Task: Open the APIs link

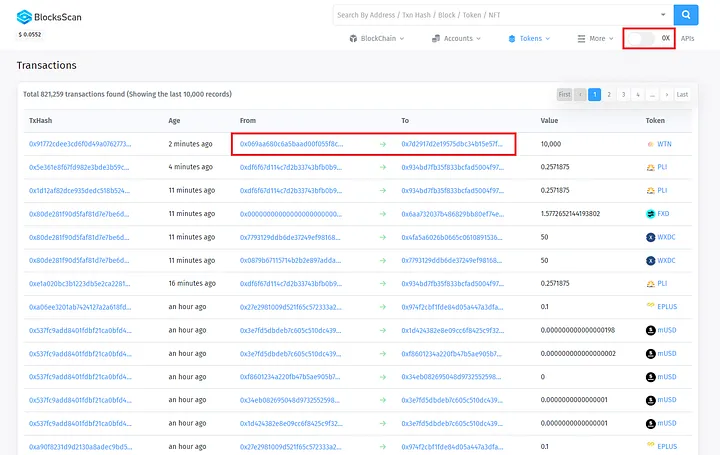Action: (687, 39)
